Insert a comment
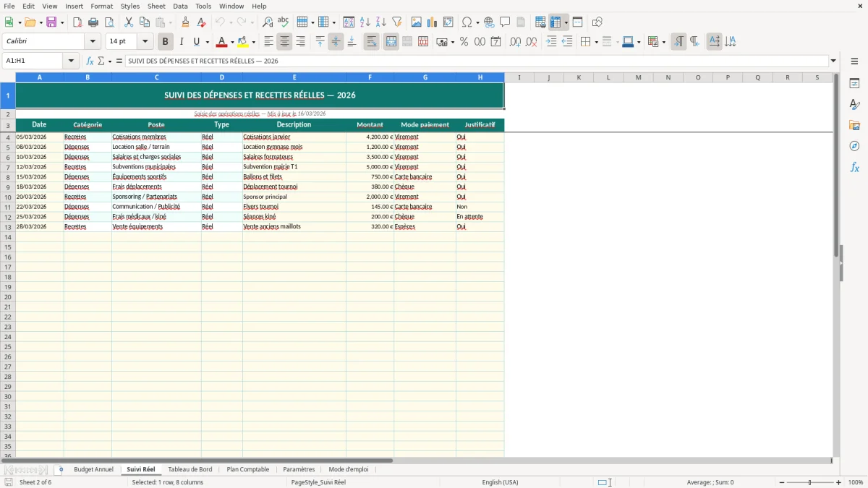The image size is (868, 488). tap(505, 22)
